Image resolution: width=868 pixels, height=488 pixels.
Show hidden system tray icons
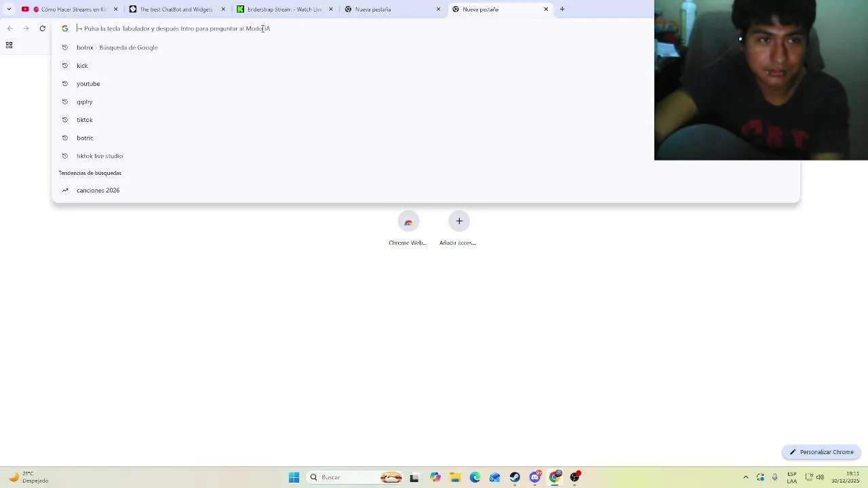(746, 477)
